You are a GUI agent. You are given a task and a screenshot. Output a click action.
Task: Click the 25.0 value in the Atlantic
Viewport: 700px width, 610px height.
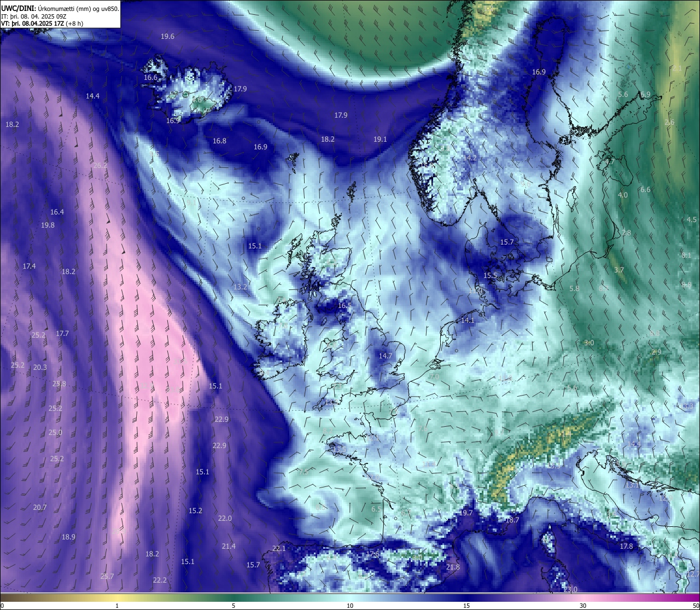(x=55, y=433)
